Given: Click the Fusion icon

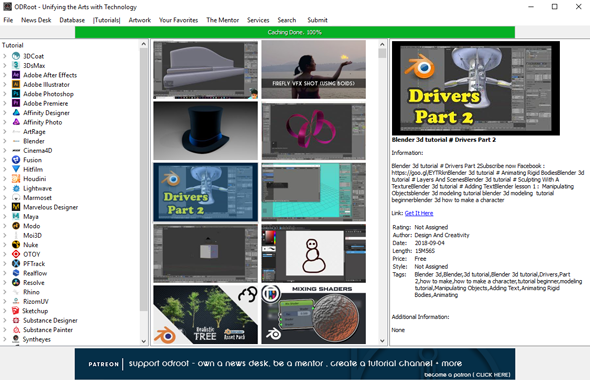Looking at the screenshot, I should point(16,160).
